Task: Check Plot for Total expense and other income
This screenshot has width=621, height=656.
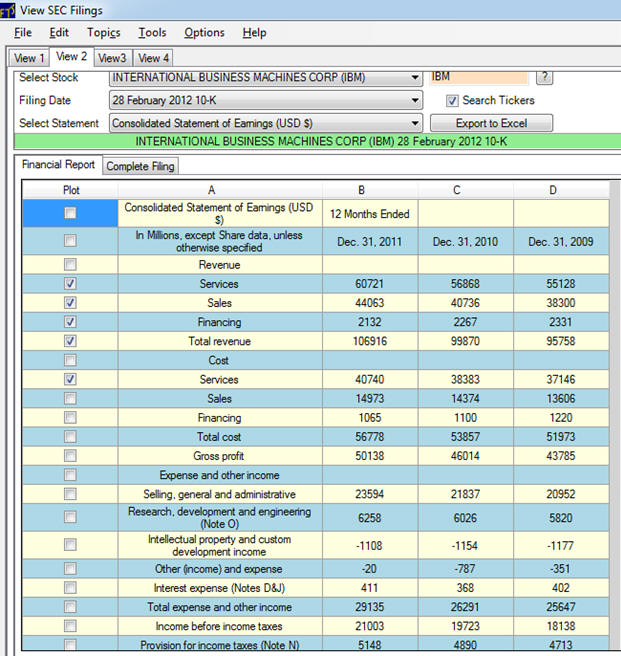Action: click(x=70, y=607)
